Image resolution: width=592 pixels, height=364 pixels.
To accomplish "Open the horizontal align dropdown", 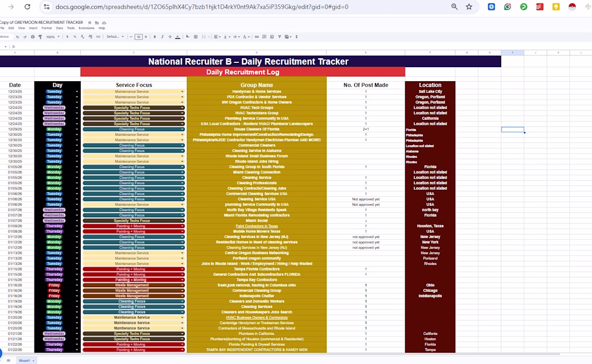I will (x=217, y=37).
